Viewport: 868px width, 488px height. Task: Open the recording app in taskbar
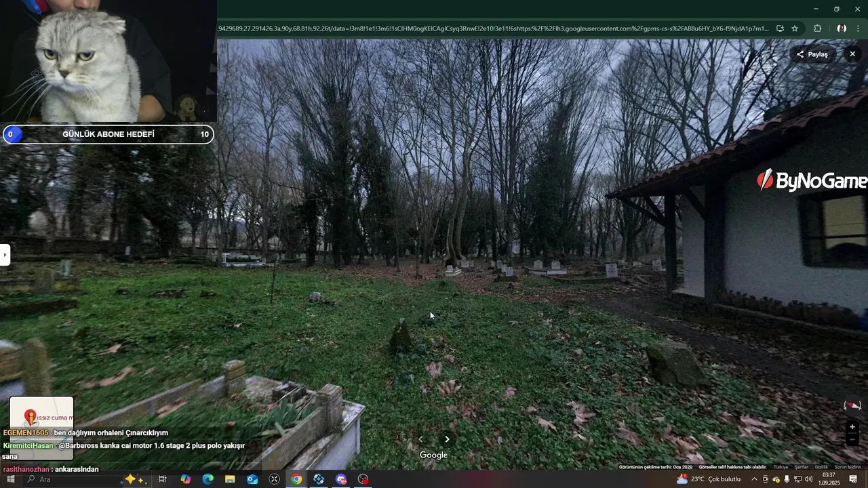click(x=363, y=479)
